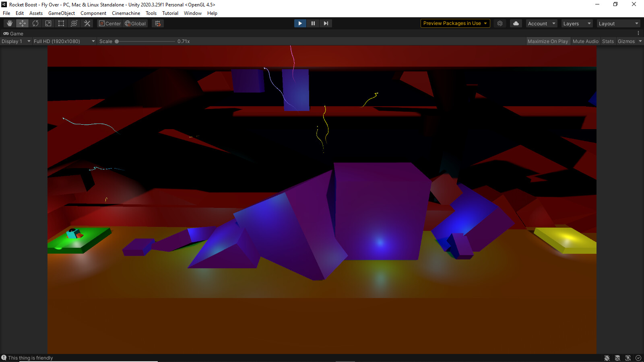The width and height of the screenshot is (644, 362).
Task: Expand the Full HD resolution dropdown
Action: point(64,41)
